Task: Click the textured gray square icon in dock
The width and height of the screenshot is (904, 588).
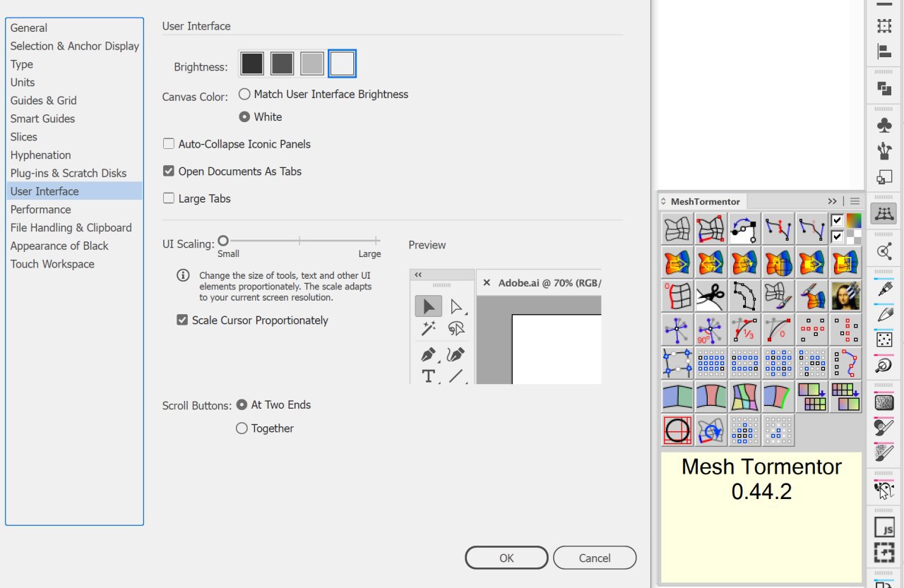Action: tap(884, 402)
